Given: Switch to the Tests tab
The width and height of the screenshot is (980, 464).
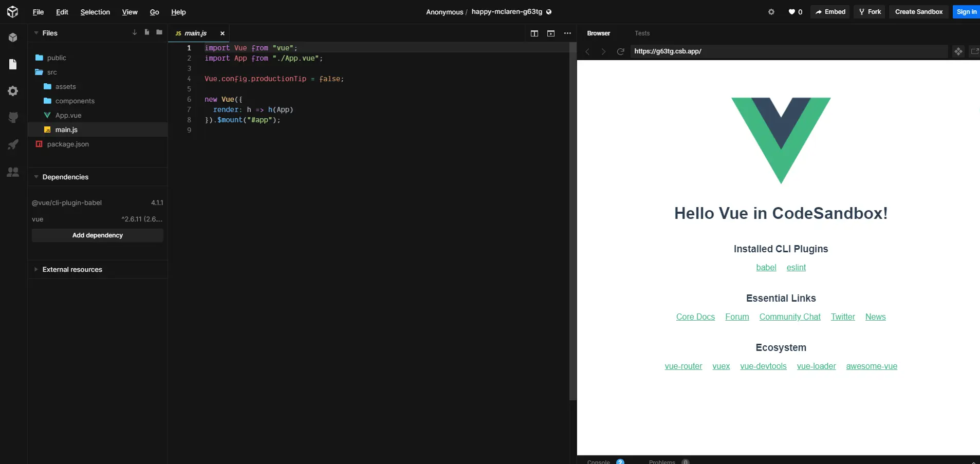Looking at the screenshot, I should (x=642, y=33).
